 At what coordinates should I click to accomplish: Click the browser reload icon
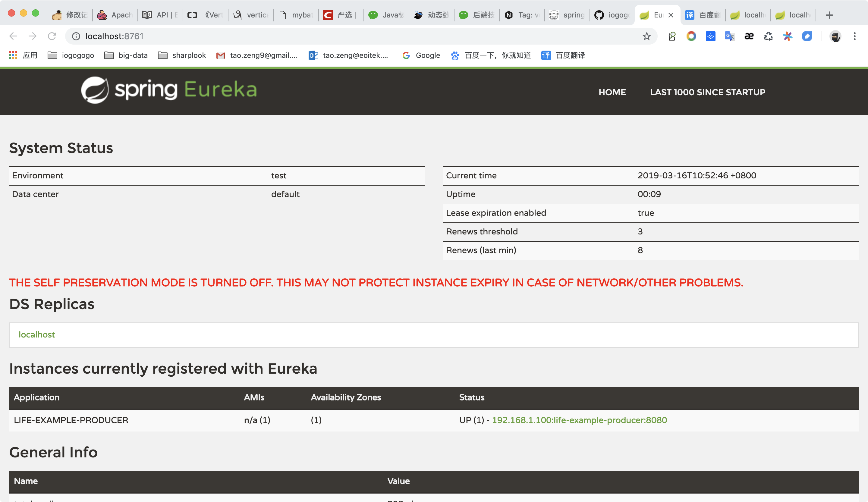pyautogui.click(x=52, y=36)
